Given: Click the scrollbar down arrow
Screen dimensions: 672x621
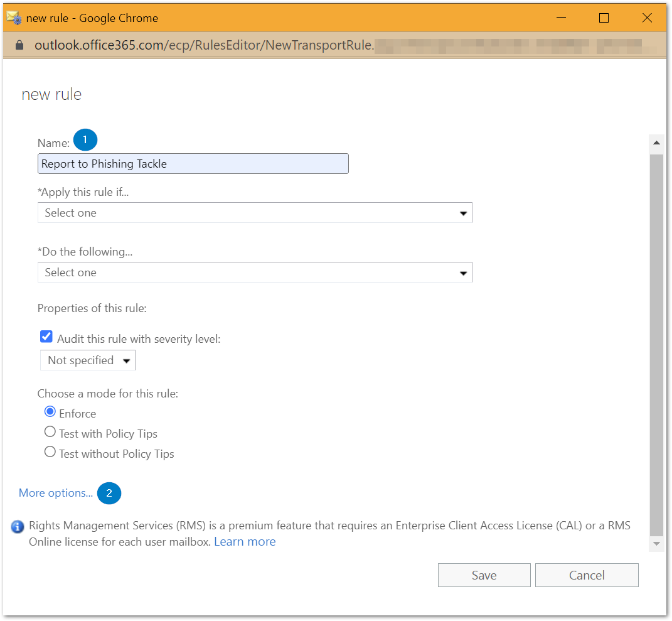Looking at the screenshot, I should [x=656, y=544].
